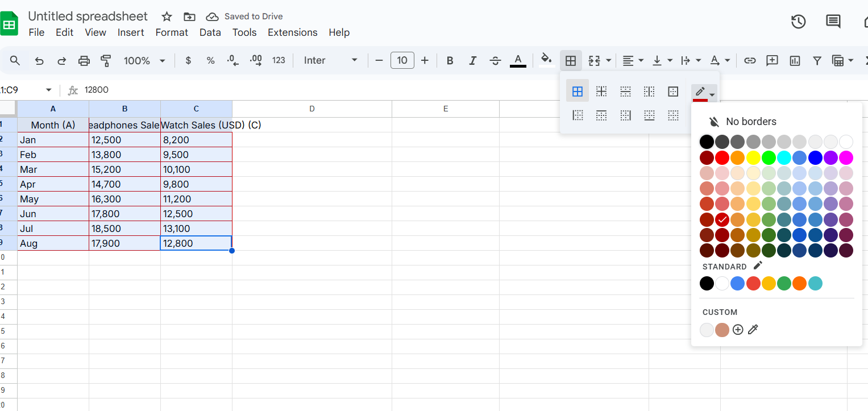Click the paint format roller icon
The width and height of the screenshot is (868, 411).
click(x=106, y=60)
